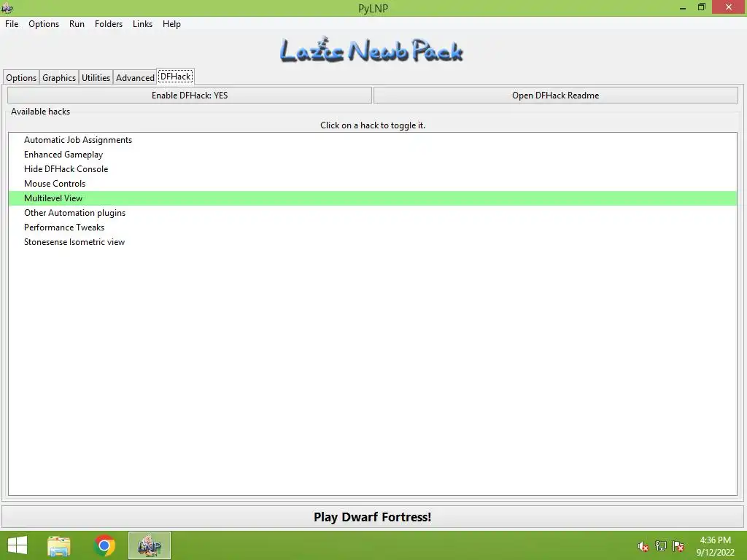747x560 pixels.
Task: Click the muted volume tray icon
Action: click(643, 546)
